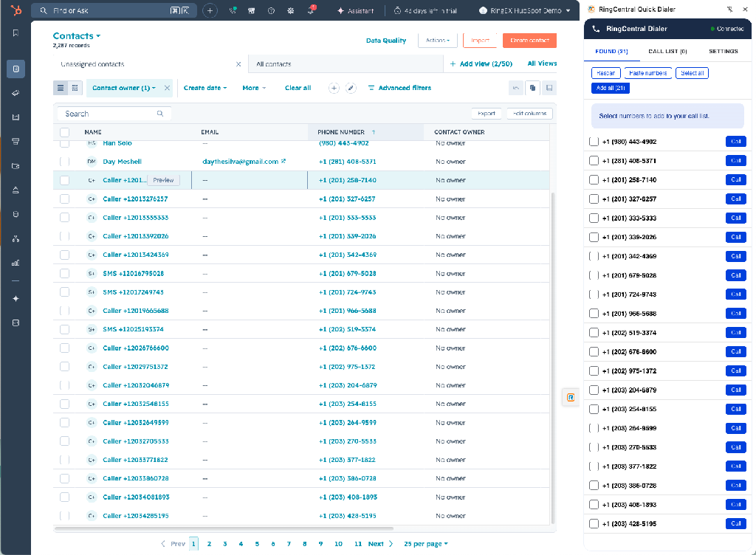The image size is (756, 555).
Task: Open Help question mark icon
Action: pos(272,10)
